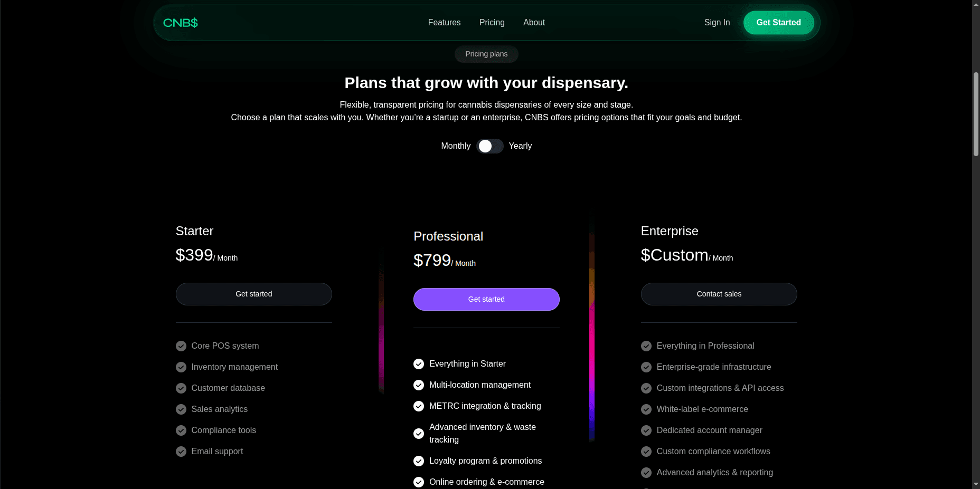Click the 'Email support' feature text
Image resolution: width=980 pixels, height=489 pixels.
point(217,452)
